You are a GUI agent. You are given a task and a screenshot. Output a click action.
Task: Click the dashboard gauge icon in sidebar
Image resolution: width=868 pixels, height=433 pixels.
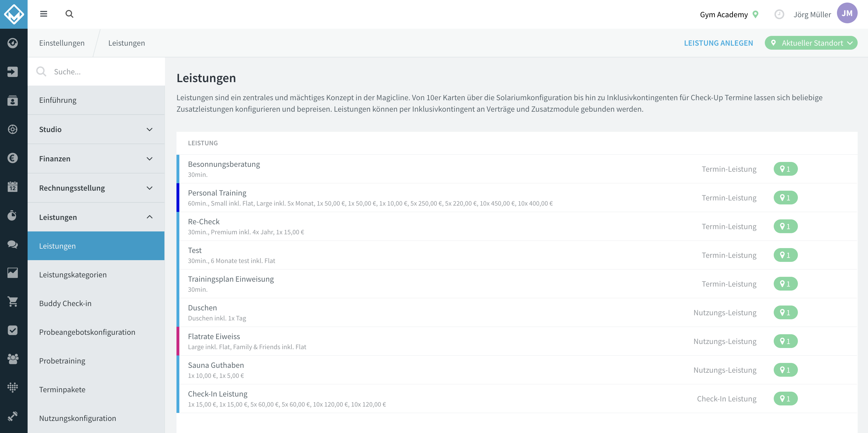(x=13, y=43)
